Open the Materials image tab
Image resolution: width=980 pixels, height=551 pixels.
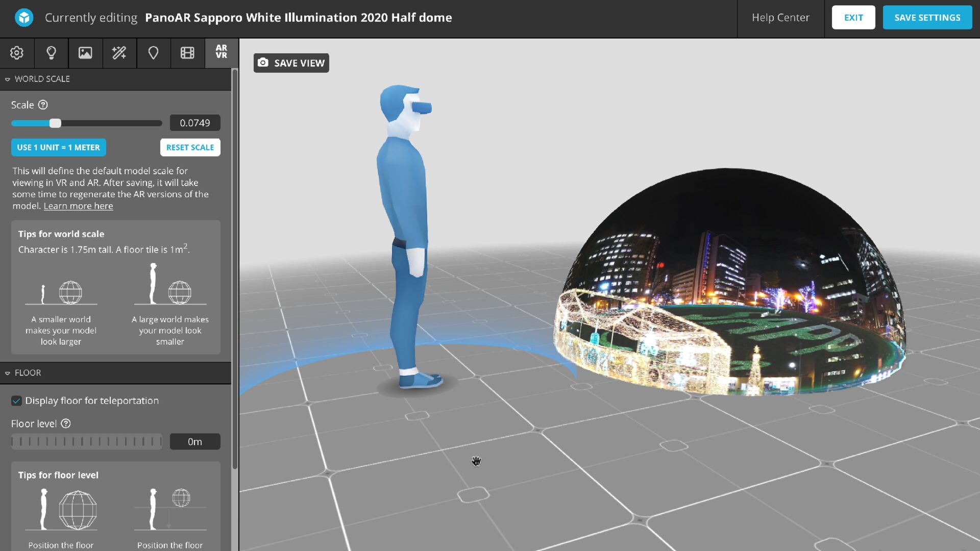(85, 53)
